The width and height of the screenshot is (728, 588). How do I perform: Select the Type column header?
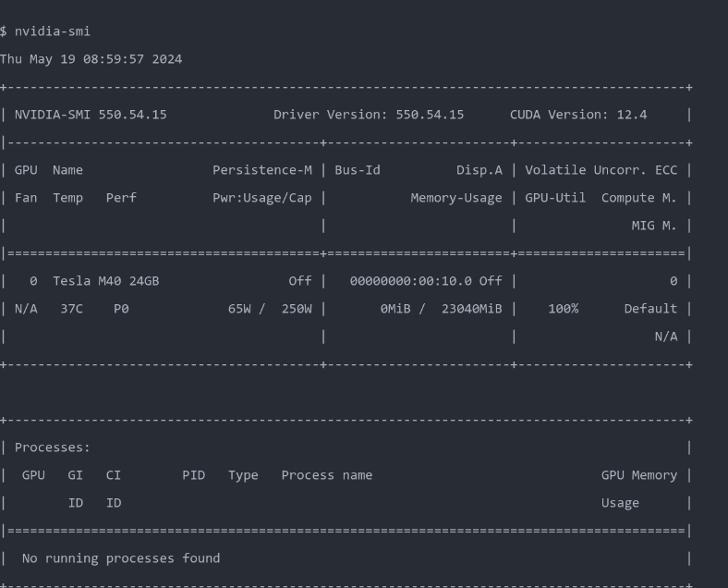coord(243,475)
